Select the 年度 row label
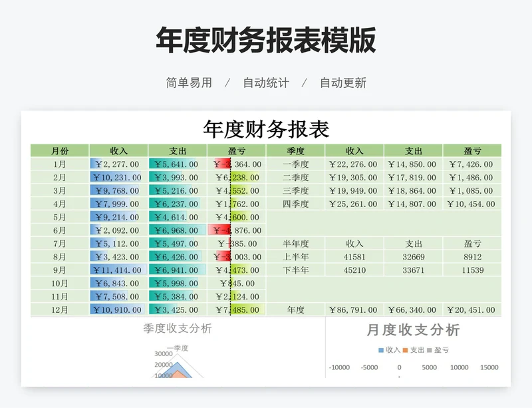 coord(295,309)
